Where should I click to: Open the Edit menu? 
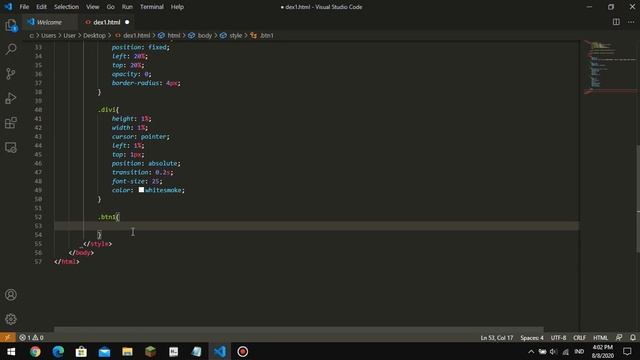point(41,7)
